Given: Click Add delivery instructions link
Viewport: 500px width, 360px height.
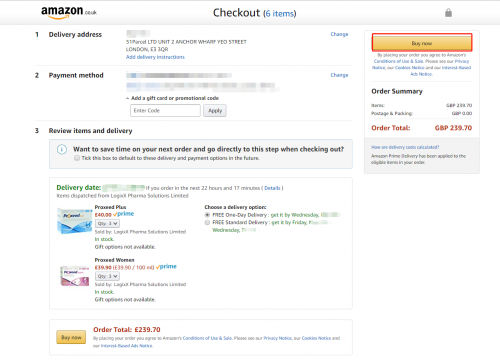Looking at the screenshot, I should (x=155, y=57).
